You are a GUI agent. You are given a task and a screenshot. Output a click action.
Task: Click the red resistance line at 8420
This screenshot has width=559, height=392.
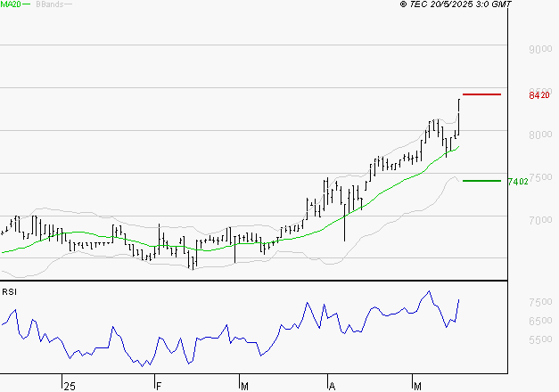(481, 94)
